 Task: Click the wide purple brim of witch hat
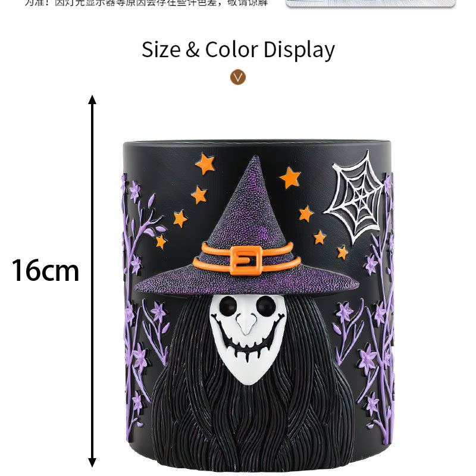[x=246, y=284]
